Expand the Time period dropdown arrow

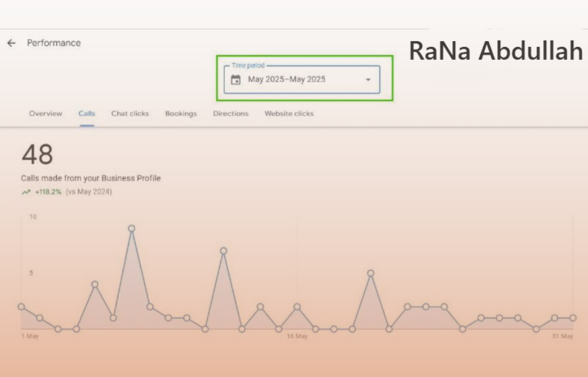[x=368, y=80]
